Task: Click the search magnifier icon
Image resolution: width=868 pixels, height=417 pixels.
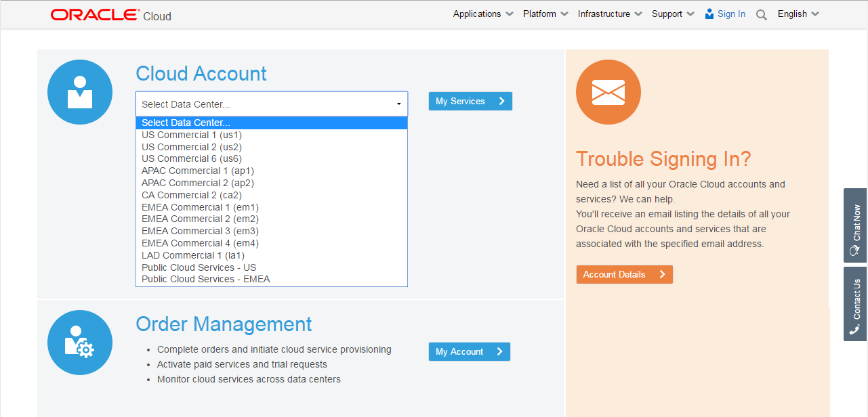Action: (x=762, y=15)
